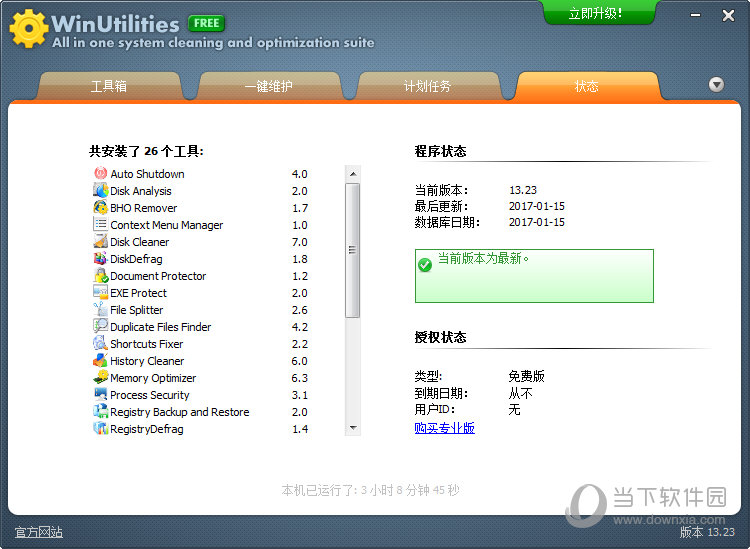Click the 到期日期 value 从不

click(x=520, y=393)
